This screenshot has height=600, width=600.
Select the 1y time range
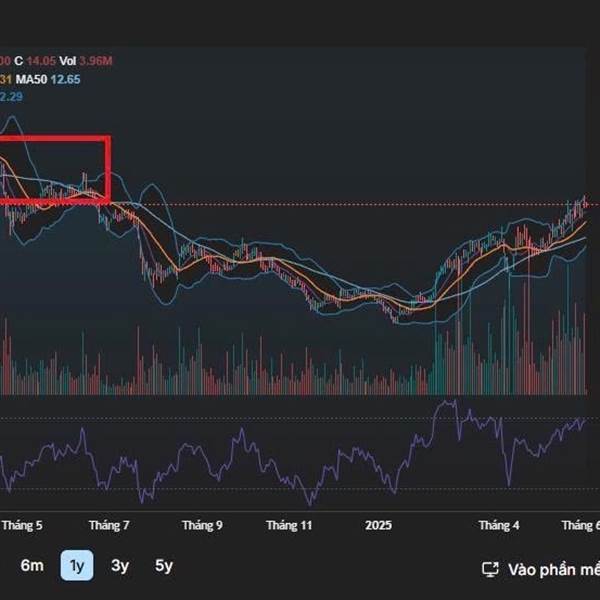coord(77,565)
